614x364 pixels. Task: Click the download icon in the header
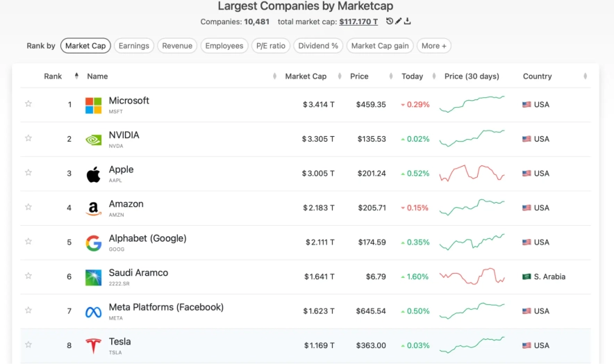[408, 22]
